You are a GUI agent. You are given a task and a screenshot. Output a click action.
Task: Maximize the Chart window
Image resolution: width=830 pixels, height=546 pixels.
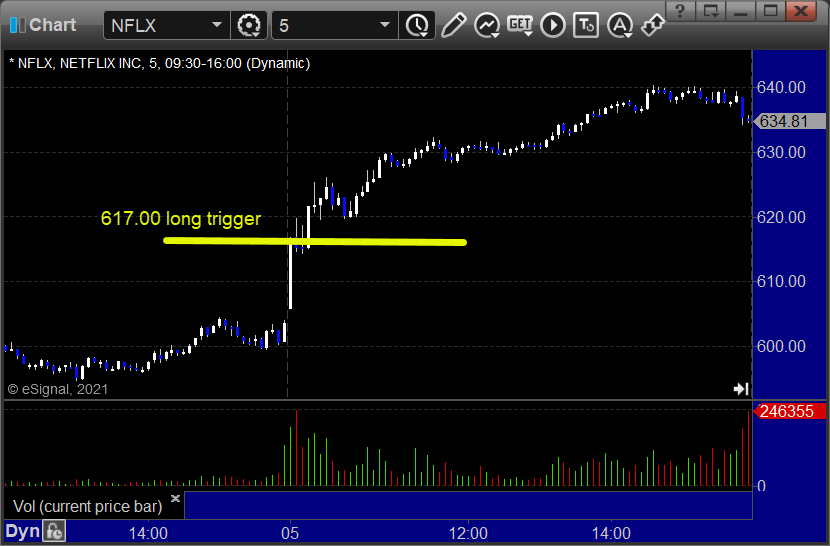point(771,11)
